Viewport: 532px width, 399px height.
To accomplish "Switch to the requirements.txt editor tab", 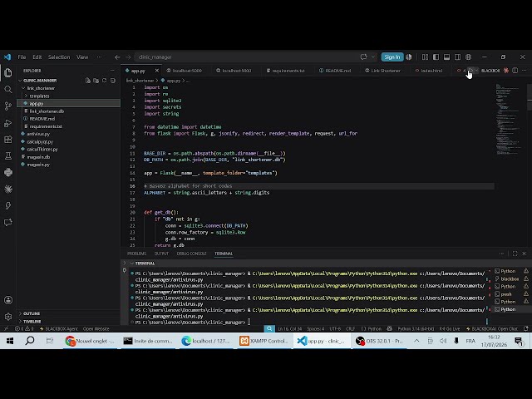I will [x=286, y=71].
